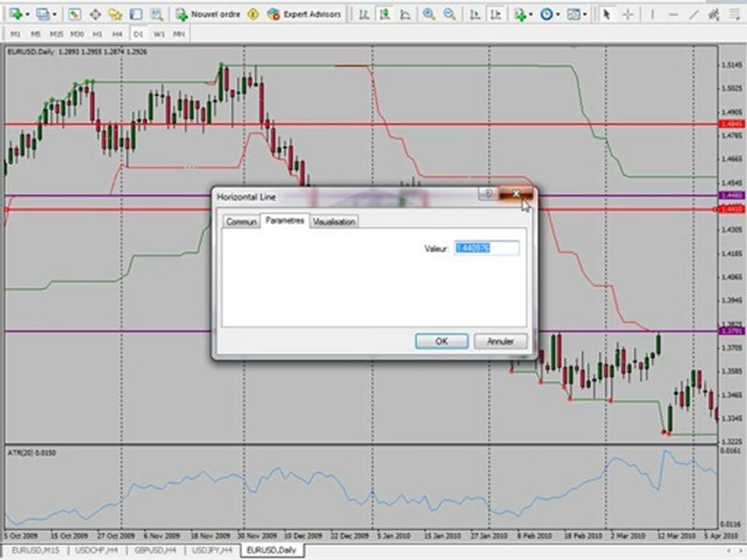Switch to the Commun tab
747x560 pixels.
point(241,222)
